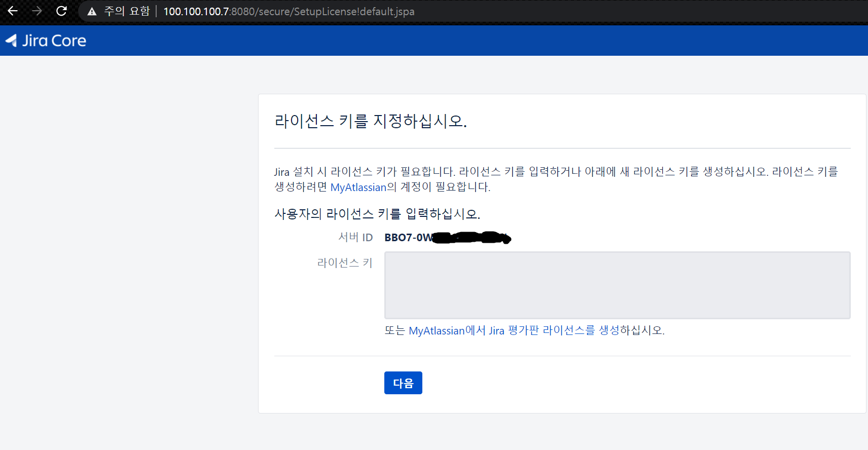Click the address bar URL
Image resolution: width=868 pixels, height=450 pixels.
289,12
